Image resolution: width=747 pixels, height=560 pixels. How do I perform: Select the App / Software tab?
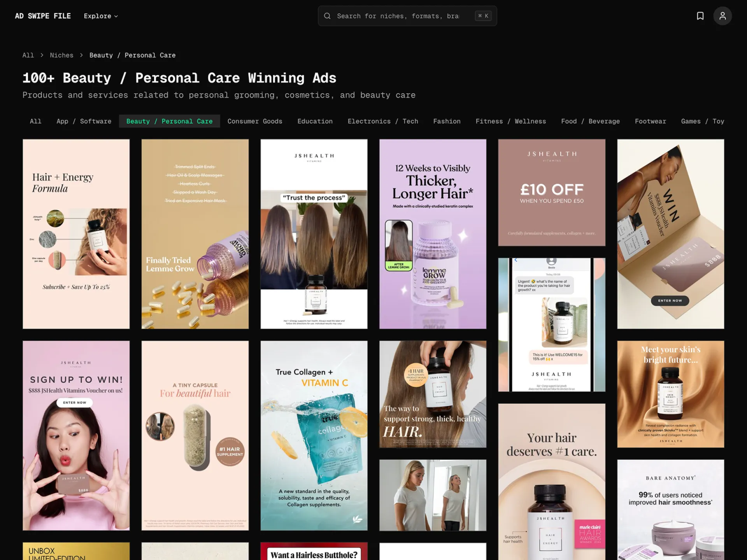click(x=84, y=121)
